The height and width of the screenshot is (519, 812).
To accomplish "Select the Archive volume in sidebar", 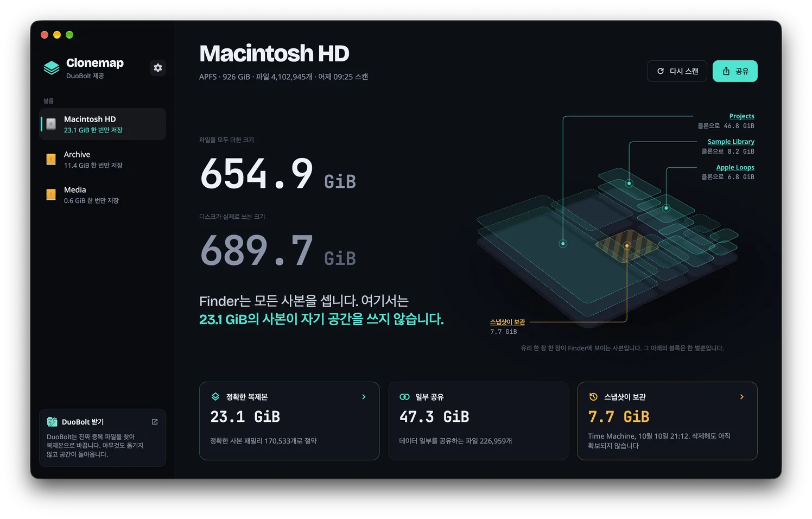I will point(103,160).
